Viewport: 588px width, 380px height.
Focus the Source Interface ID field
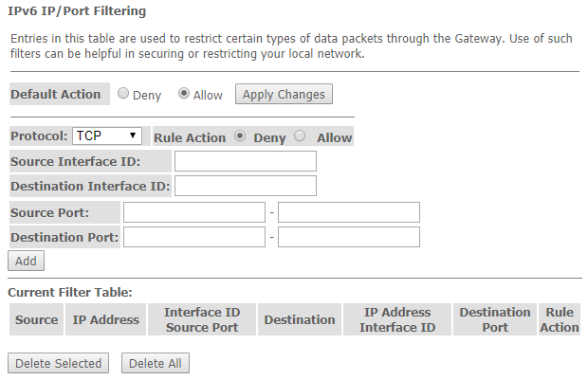[245, 161]
